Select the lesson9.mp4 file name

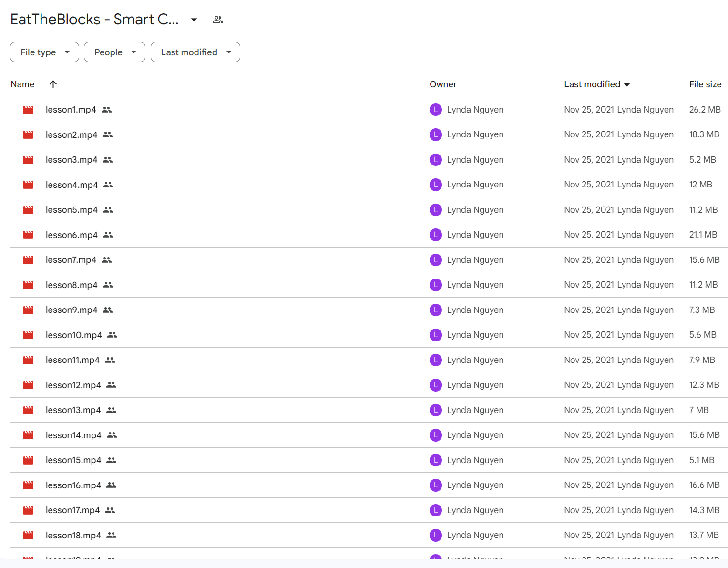[x=72, y=310]
